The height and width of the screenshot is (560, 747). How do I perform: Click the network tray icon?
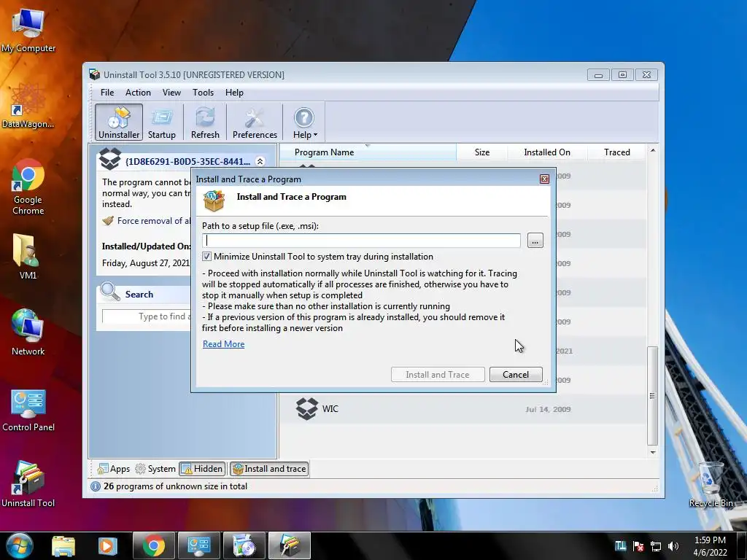656,547
